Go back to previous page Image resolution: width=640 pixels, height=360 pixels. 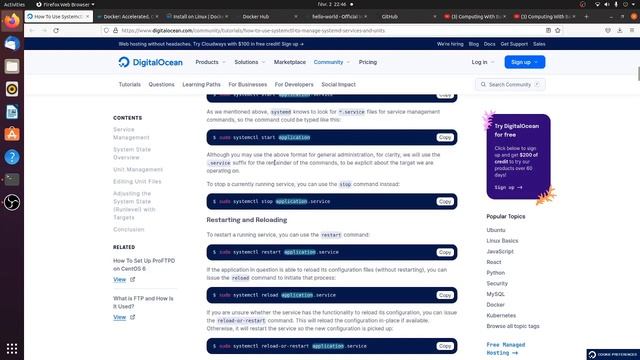pos(32,31)
